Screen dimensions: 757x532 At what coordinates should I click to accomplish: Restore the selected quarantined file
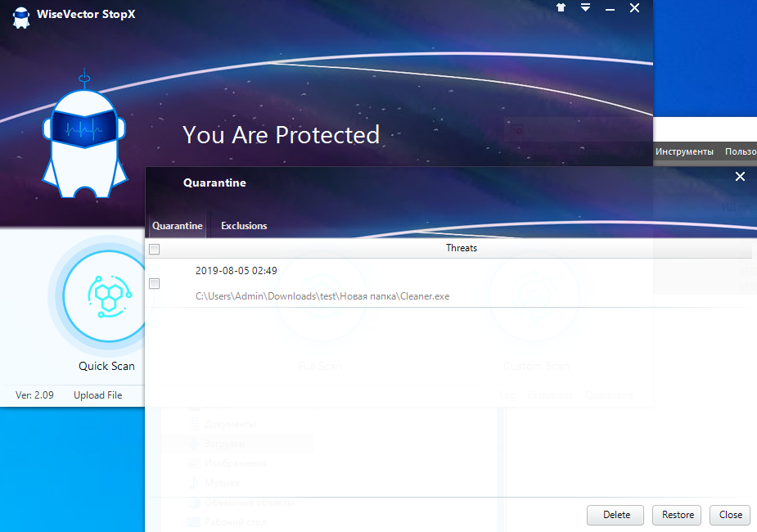(x=678, y=515)
